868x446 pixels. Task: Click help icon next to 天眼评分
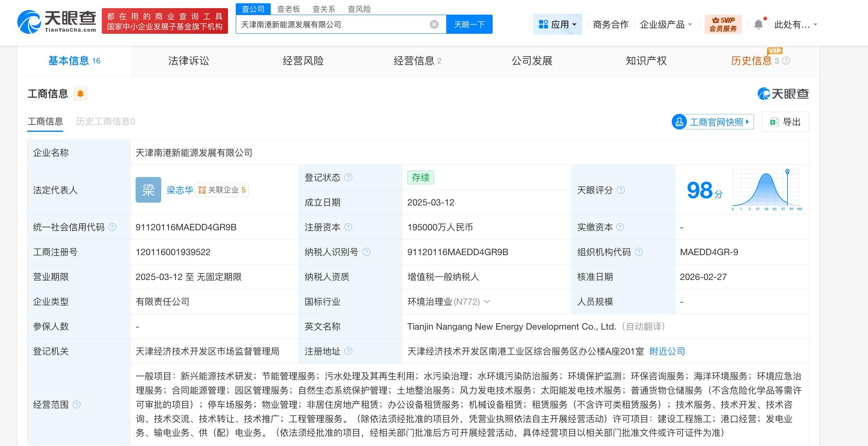coord(620,190)
